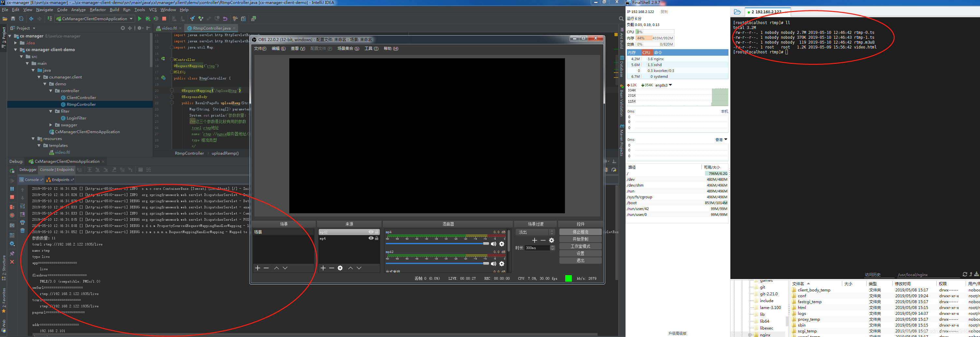Open the OBS transition type dropdown 淡出
The image size is (980, 337).
coord(535,232)
